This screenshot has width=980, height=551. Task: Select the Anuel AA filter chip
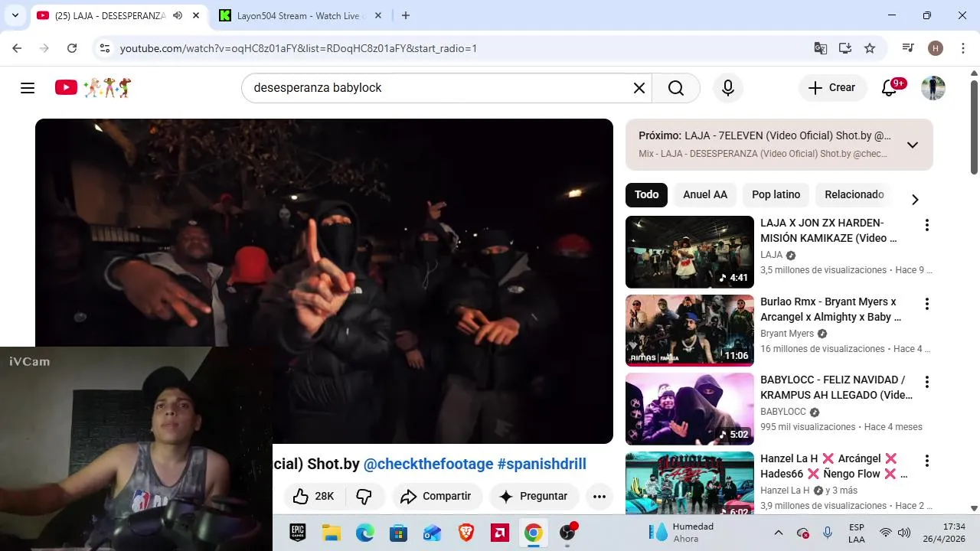705,194
